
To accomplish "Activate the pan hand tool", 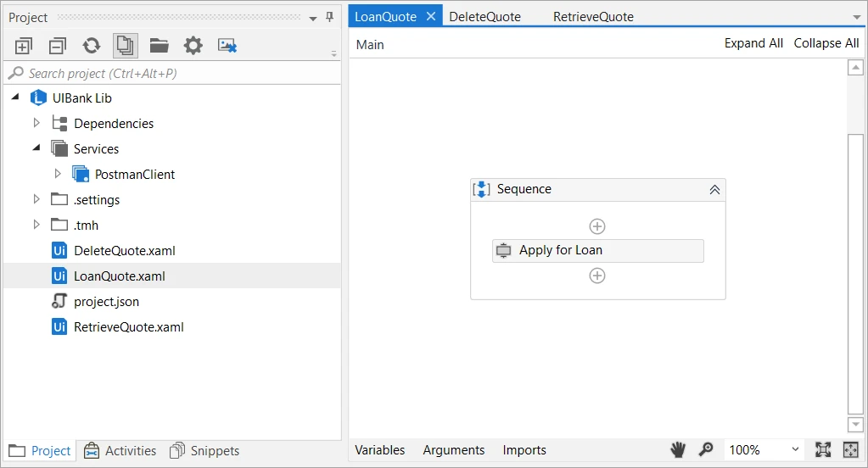I will click(678, 449).
